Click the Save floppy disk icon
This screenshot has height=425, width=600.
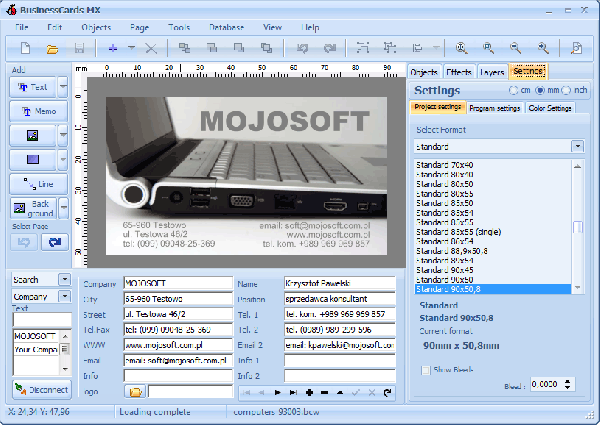pyautogui.click(x=79, y=48)
